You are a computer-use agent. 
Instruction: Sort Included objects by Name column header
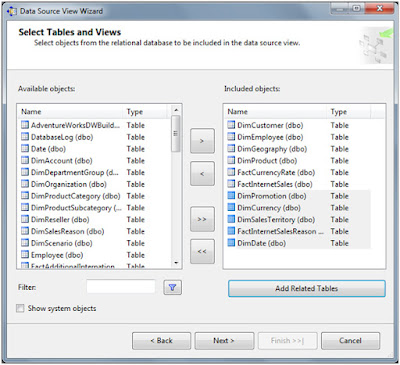[x=276, y=112]
